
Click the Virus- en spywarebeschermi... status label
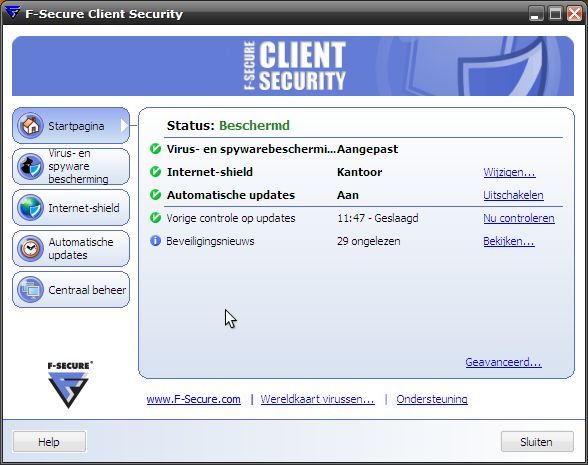coord(251,149)
